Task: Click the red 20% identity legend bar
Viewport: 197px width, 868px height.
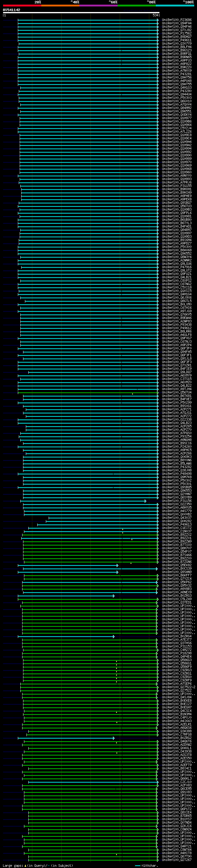Action: [x=22, y=6]
